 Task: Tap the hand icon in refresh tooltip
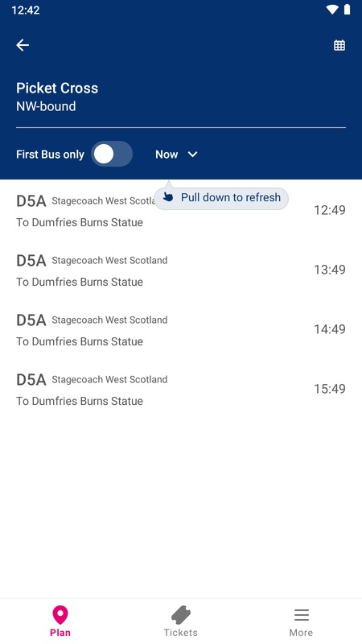coord(168,197)
